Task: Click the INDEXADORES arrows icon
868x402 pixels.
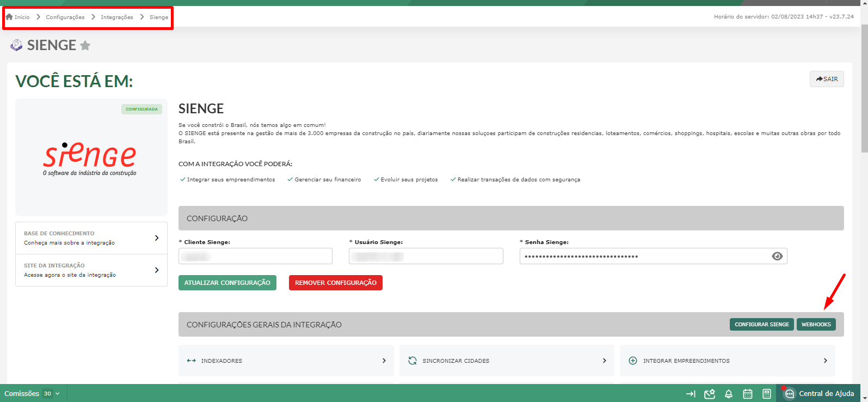Action: point(191,361)
